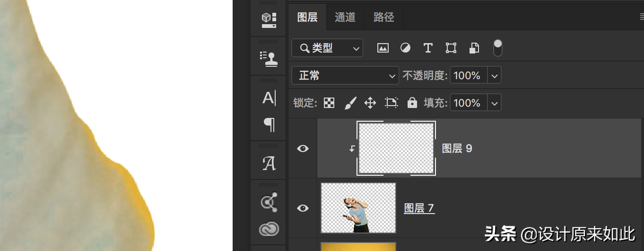The width and height of the screenshot is (644, 251).
Task: Click the 不透明度 100% value field
Action: click(469, 75)
